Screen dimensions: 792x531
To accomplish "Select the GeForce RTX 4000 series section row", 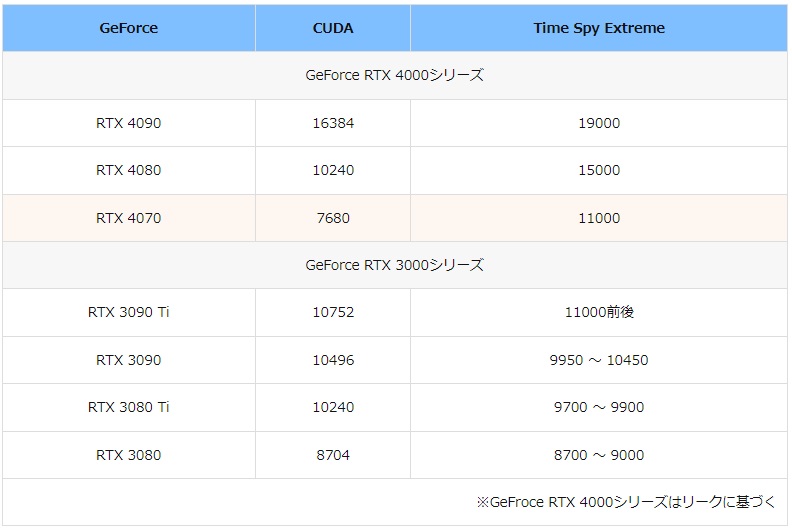I will (x=394, y=75).
